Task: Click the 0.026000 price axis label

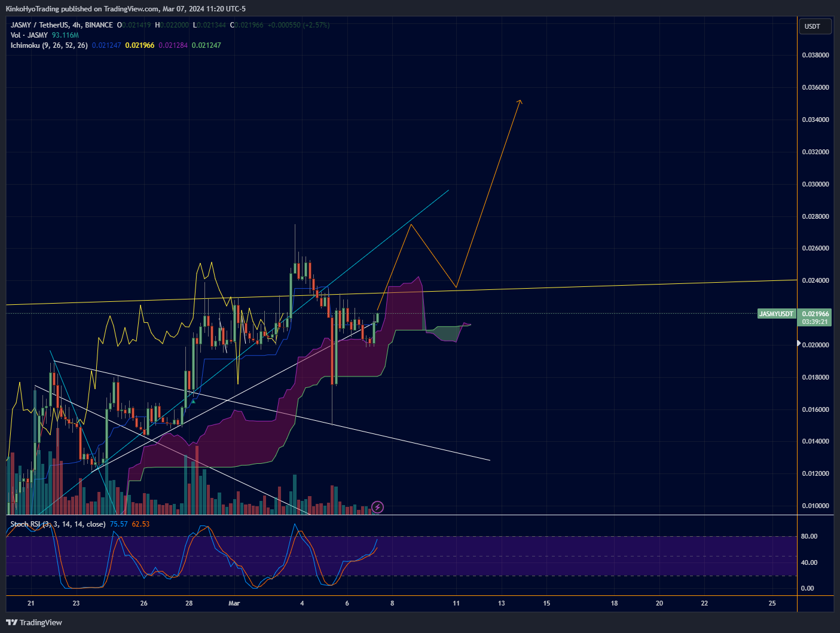Action: coord(815,248)
